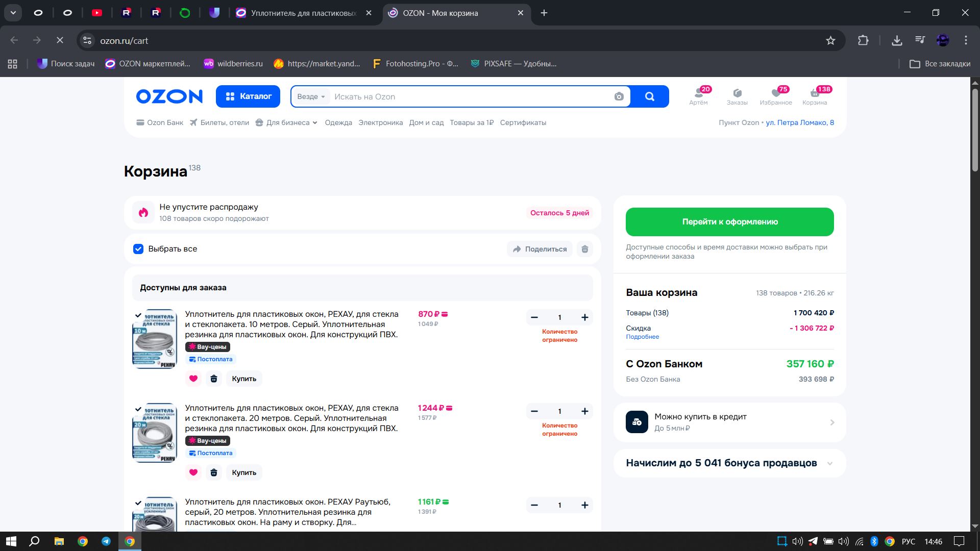The height and width of the screenshot is (551, 980).
Task: Click the green Перейти к оформлению button
Action: (729, 222)
